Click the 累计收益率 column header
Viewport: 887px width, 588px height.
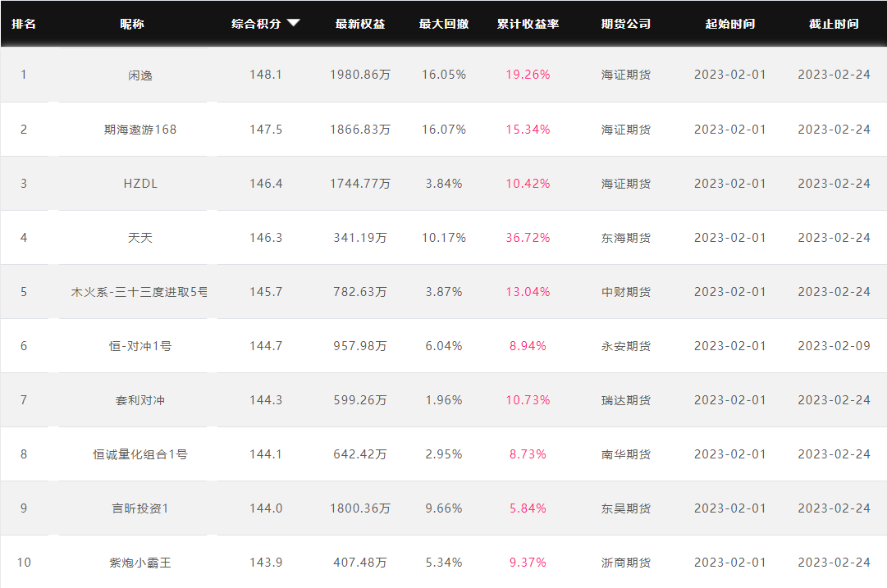pyautogui.click(x=528, y=24)
